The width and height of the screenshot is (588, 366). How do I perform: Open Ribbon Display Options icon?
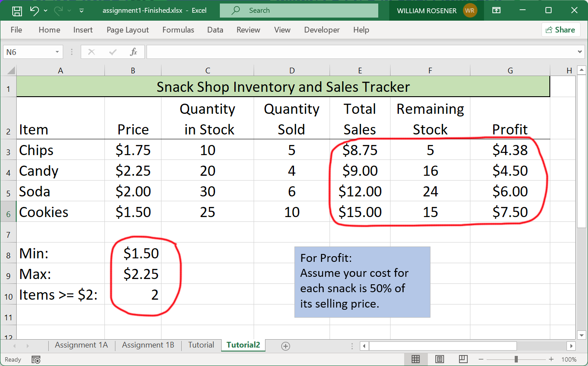[x=496, y=11]
